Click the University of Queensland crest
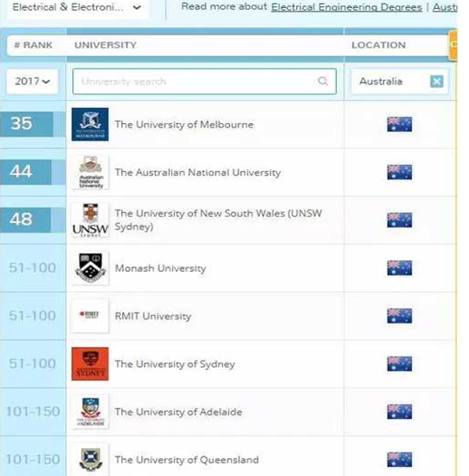The image size is (469, 476). coord(90,459)
